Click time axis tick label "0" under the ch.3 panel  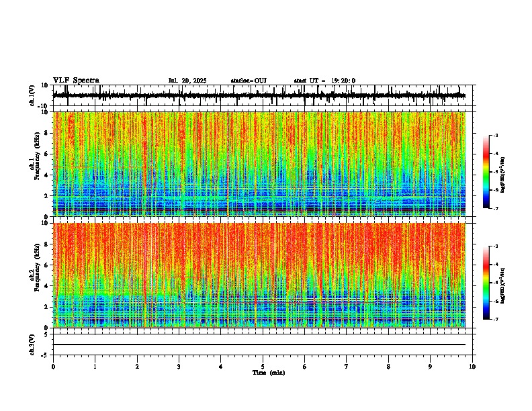tap(53, 367)
